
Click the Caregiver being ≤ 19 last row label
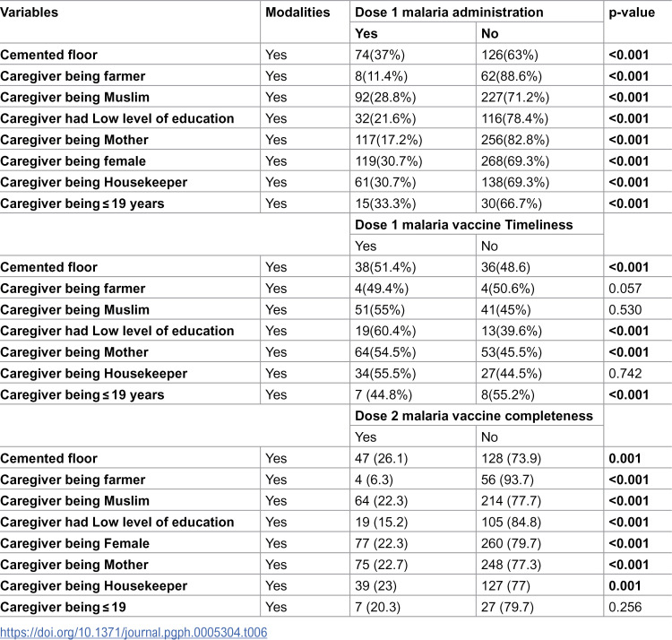[x=63, y=607]
